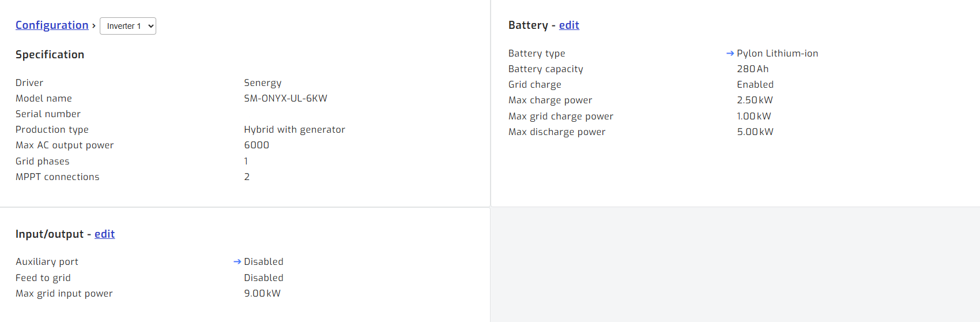Open the Configuration breadcrumb link
980x322 pixels.
52,25
